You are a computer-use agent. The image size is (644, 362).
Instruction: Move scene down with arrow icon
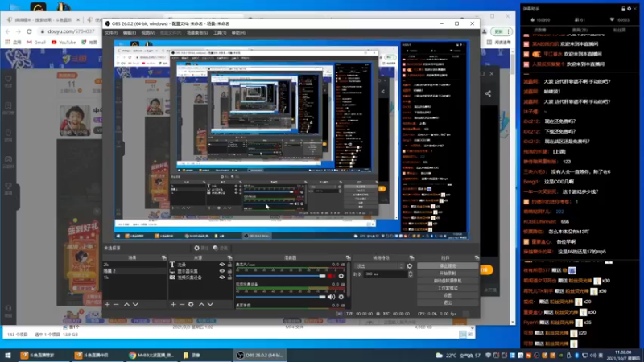pos(135,305)
